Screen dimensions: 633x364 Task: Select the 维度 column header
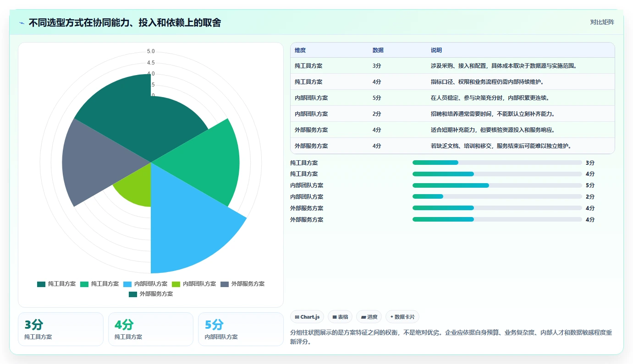click(300, 50)
